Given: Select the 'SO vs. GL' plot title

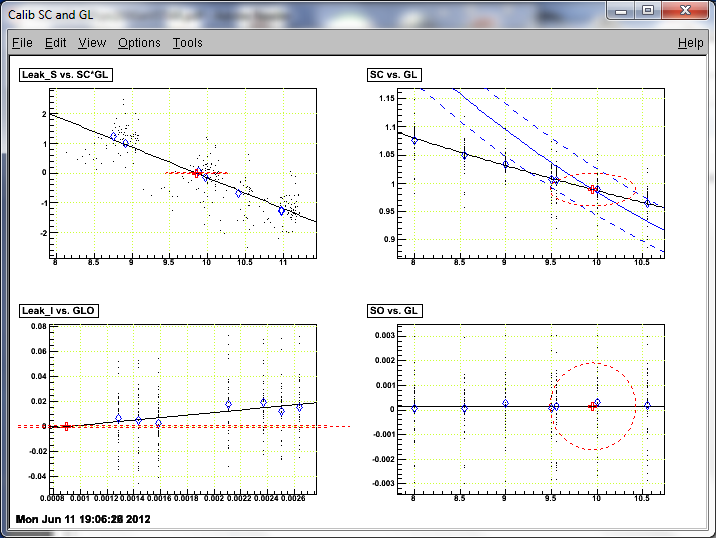Looking at the screenshot, I should tap(395, 311).
